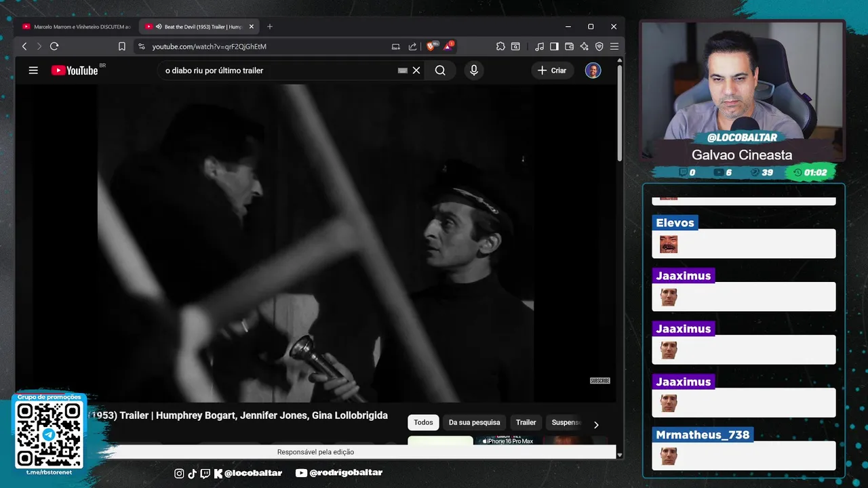Share this page via the share icon
Image resolution: width=868 pixels, height=488 pixels.
click(412, 46)
